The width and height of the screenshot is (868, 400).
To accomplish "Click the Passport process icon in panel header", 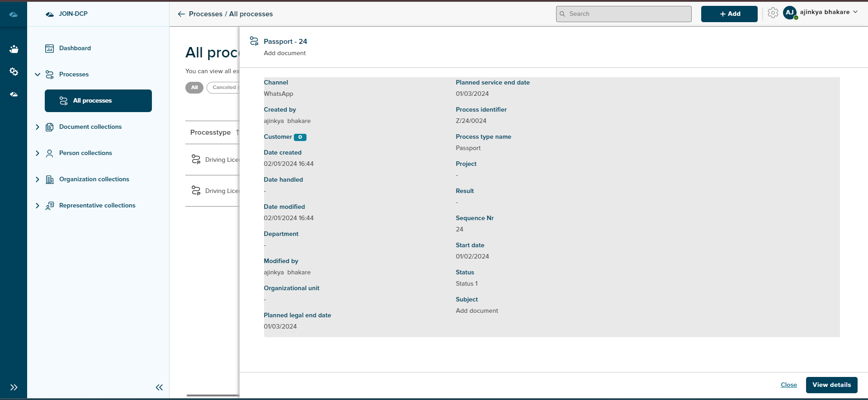I will 254,41.
